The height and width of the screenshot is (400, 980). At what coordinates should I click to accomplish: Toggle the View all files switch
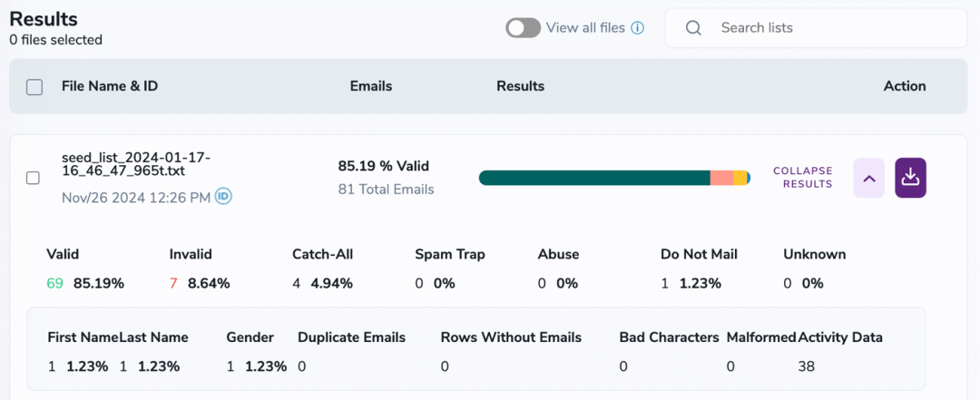tap(524, 28)
